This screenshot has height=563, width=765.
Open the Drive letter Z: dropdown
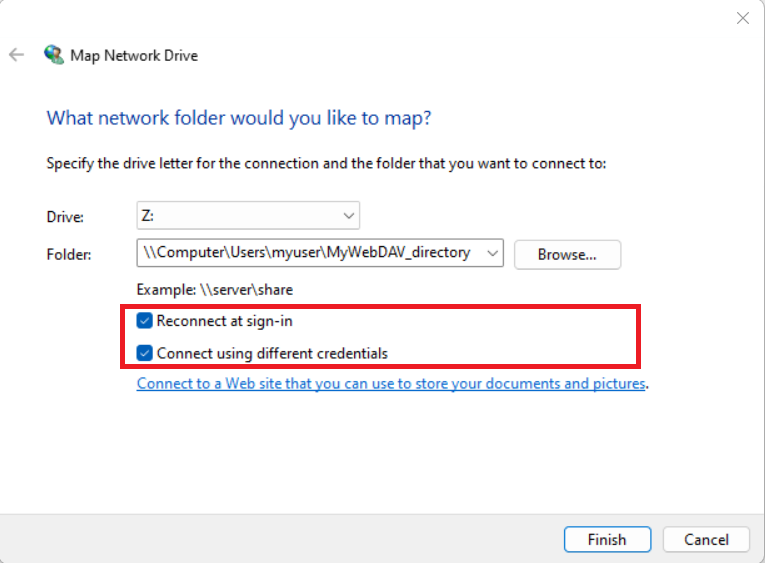247,215
